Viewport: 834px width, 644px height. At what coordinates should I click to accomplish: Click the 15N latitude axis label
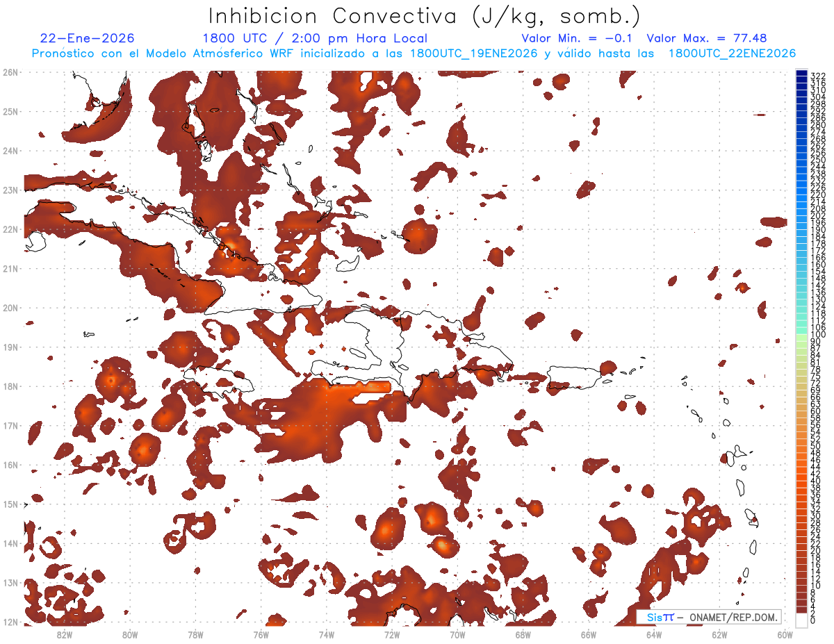(x=10, y=504)
